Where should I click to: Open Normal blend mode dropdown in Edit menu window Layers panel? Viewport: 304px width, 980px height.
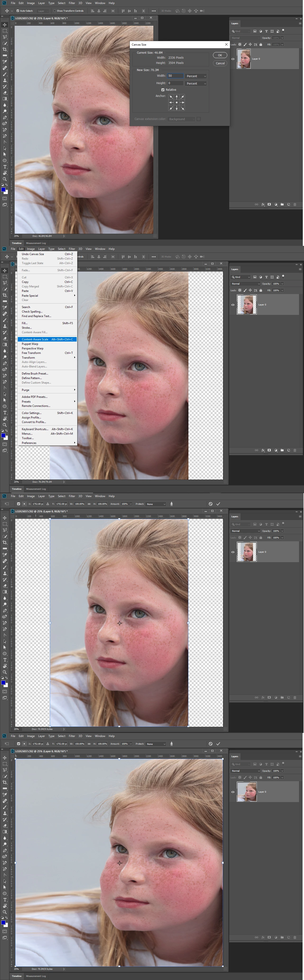(x=245, y=284)
